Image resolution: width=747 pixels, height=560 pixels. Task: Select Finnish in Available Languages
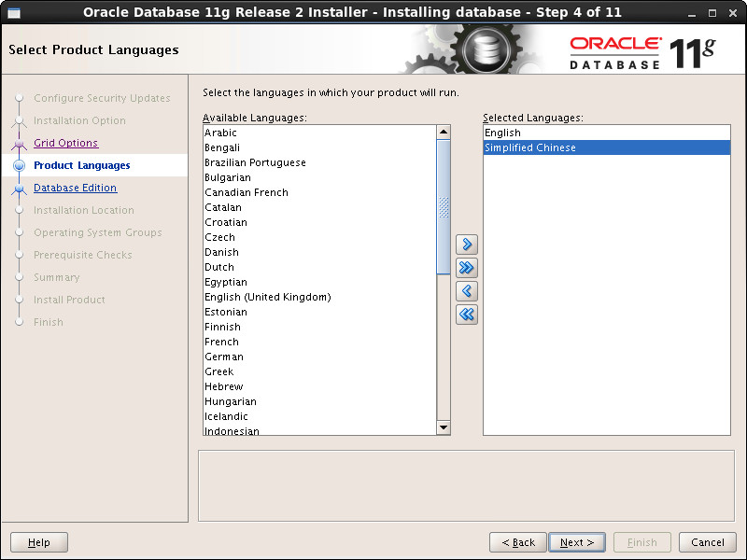[x=319, y=327]
